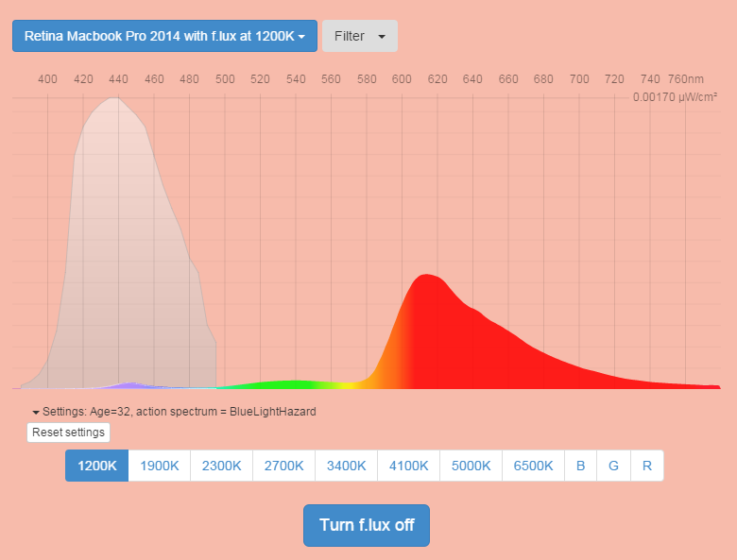
Task: Choose the 5000K preset
Action: pos(471,466)
